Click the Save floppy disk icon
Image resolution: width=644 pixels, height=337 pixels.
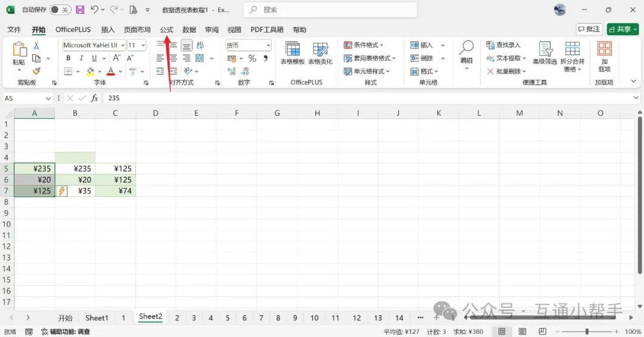[x=80, y=10]
